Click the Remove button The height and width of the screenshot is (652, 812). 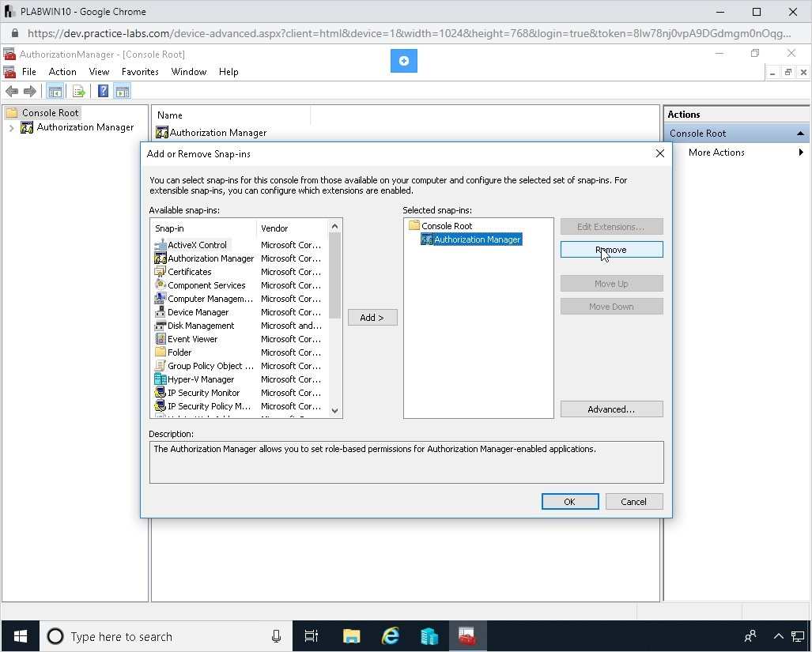pyautogui.click(x=612, y=250)
